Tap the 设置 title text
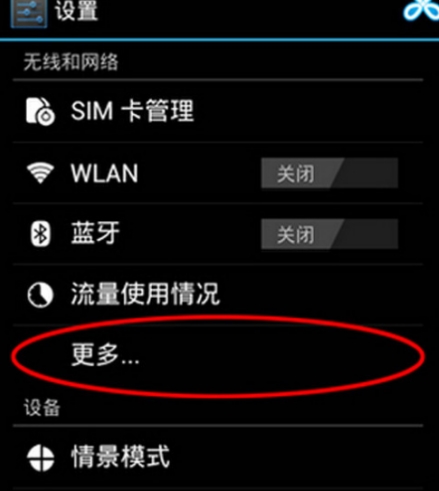Screen dimensions: 439x491 click(x=77, y=11)
